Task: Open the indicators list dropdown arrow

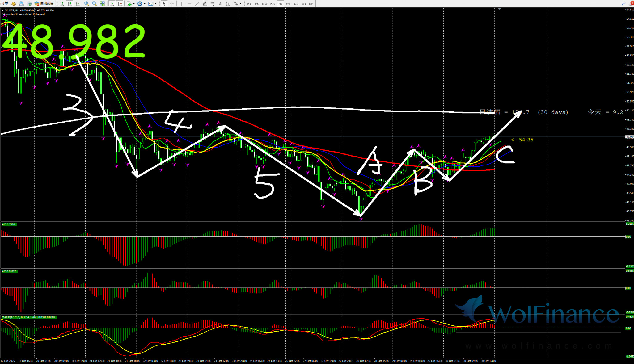Action: (x=133, y=4)
